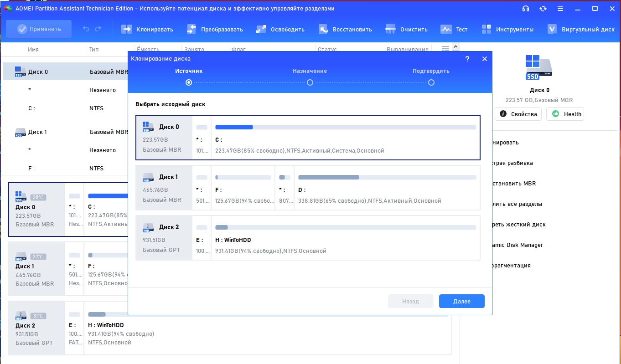
Task: Click the undo arrow in the toolbar
Action: 86,29
